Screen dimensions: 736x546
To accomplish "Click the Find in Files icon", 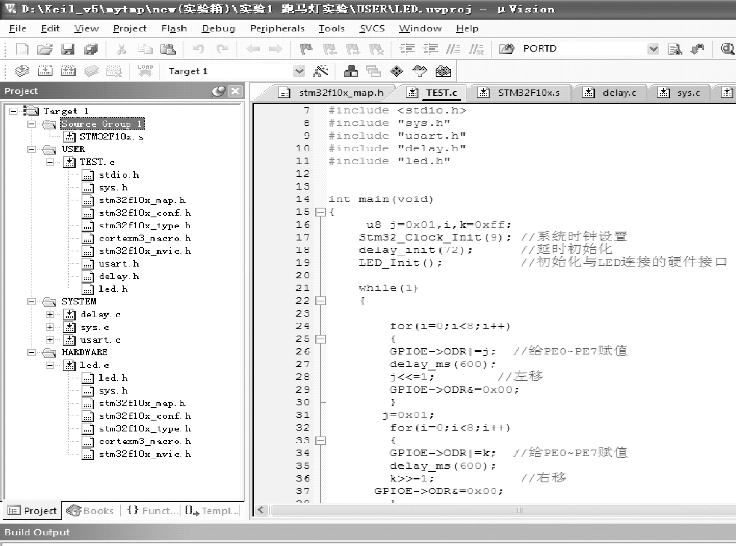I will tap(675, 48).
